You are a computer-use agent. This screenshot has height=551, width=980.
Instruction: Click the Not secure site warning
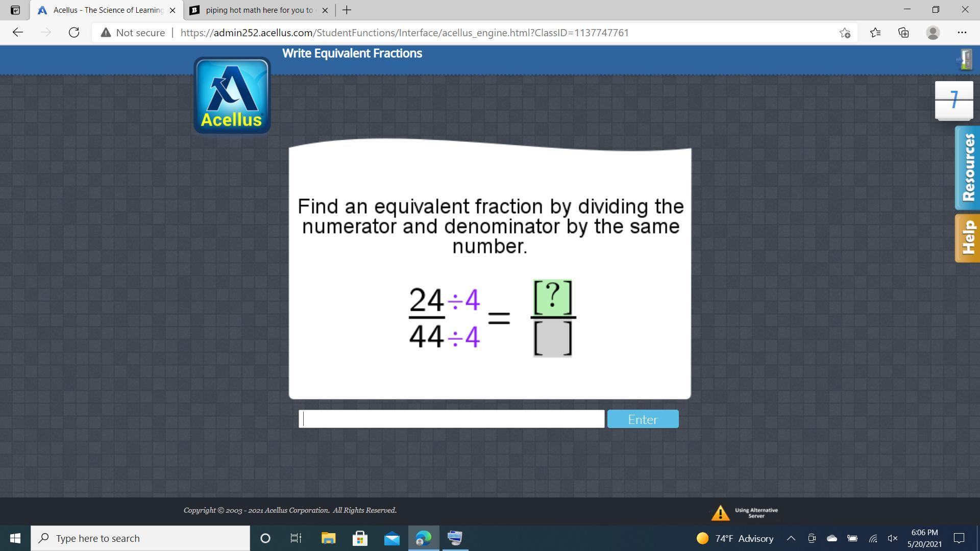click(133, 33)
